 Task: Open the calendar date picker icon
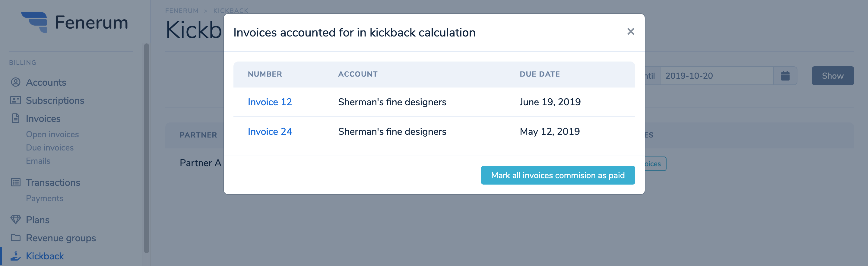(785, 76)
